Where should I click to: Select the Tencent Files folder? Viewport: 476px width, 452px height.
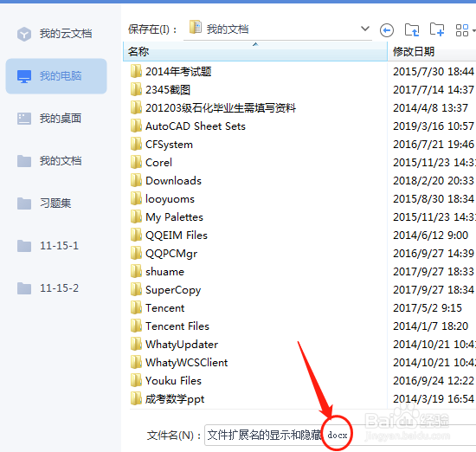coord(170,326)
